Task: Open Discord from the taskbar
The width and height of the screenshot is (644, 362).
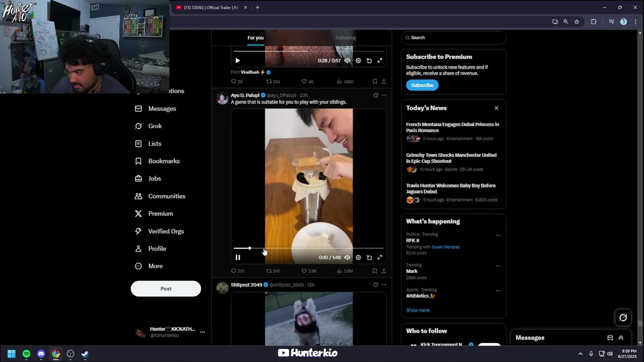Action: coord(41,354)
